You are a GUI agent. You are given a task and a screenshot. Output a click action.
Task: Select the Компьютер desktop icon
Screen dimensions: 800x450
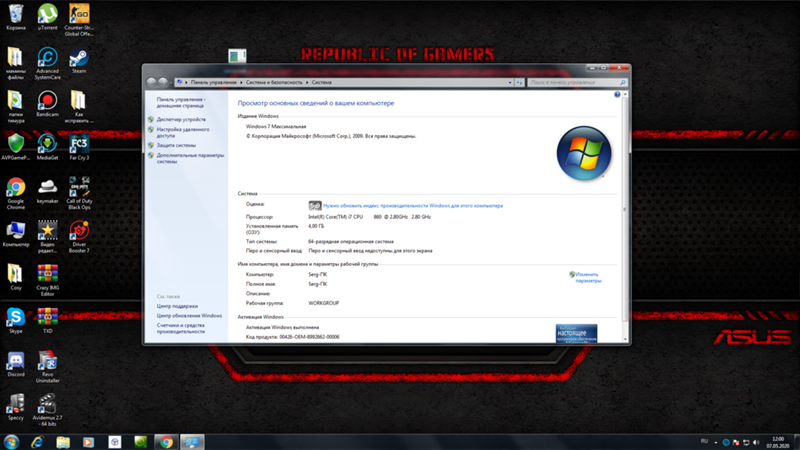16,234
